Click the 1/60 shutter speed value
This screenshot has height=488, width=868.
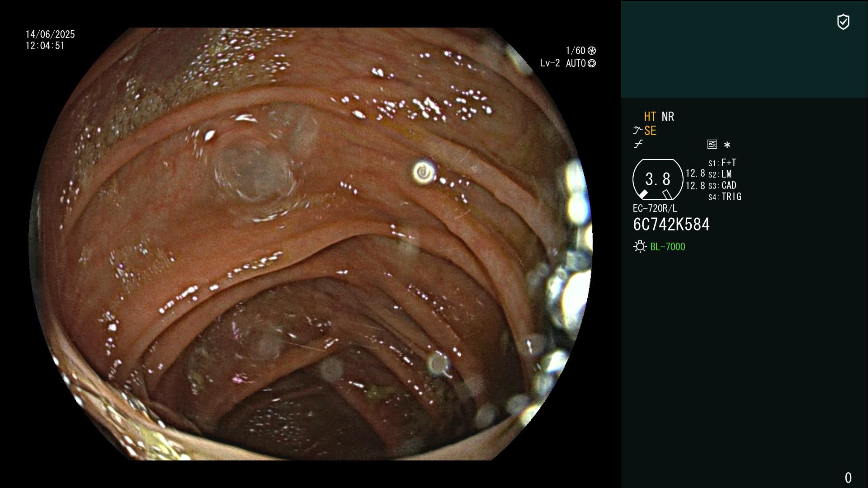click(x=576, y=51)
